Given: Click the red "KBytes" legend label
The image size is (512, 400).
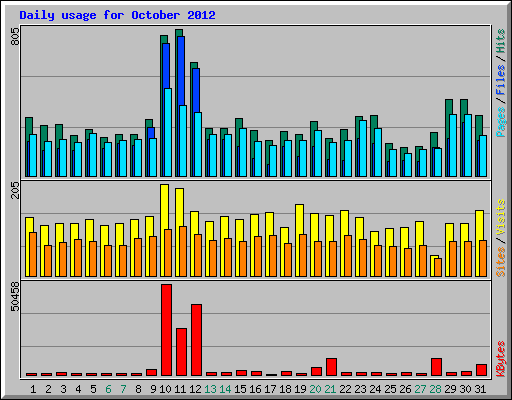Looking at the screenshot, I should [x=501, y=359].
